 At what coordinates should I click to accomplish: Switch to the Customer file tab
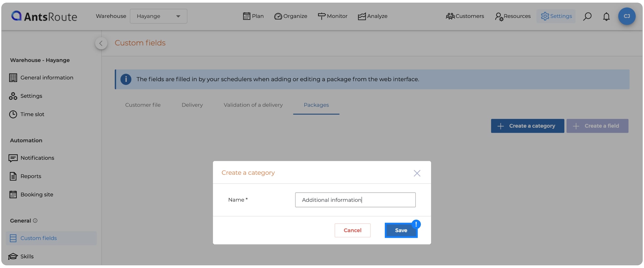coord(143,105)
